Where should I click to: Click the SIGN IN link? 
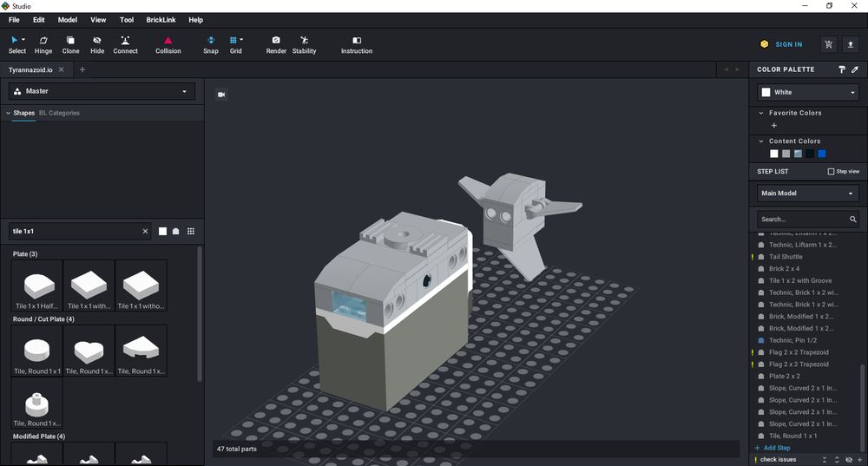pos(788,44)
